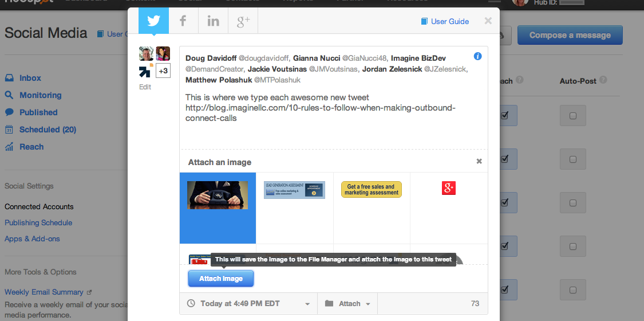Show the +3 additional accounts
Image resolution: width=644 pixels, height=321 pixels.
(163, 71)
